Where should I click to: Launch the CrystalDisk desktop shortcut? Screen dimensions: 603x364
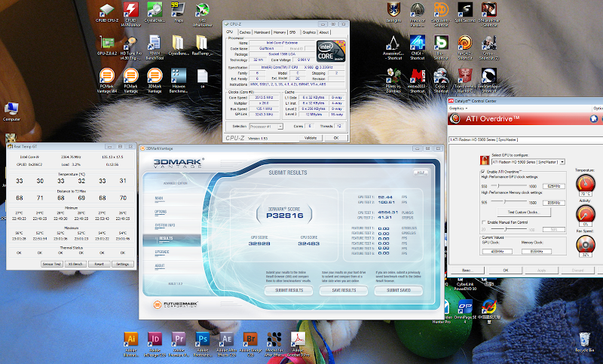(x=155, y=13)
